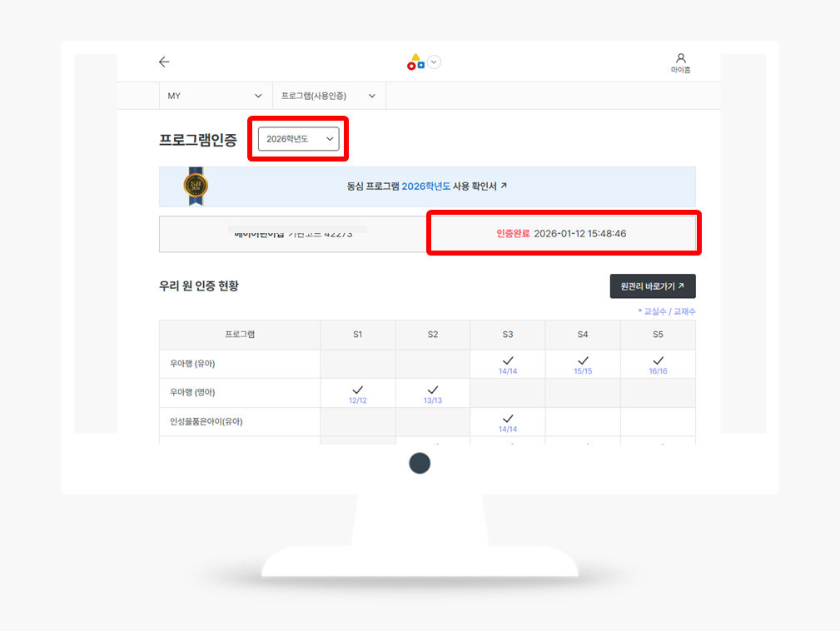Screen dimensions: 840x631
Task: Open the 프로그램(사용인증) dropdown menu
Action: click(329, 96)
